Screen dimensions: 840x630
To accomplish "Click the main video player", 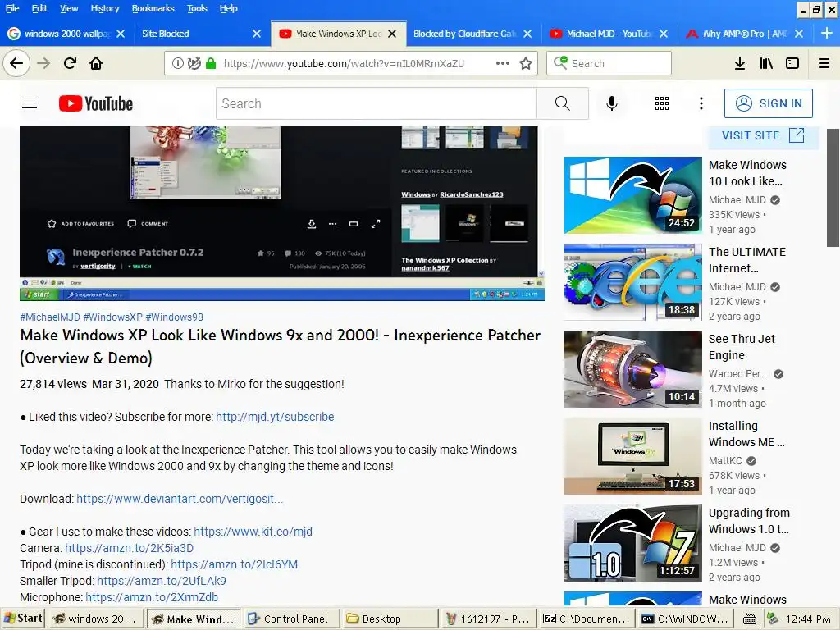I will click(282, 213).
